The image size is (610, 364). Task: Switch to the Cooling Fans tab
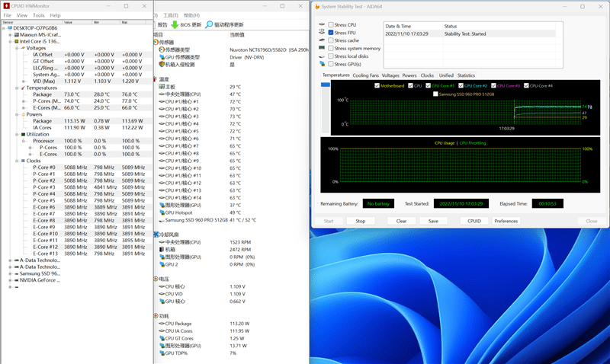(x=366, y=75)
